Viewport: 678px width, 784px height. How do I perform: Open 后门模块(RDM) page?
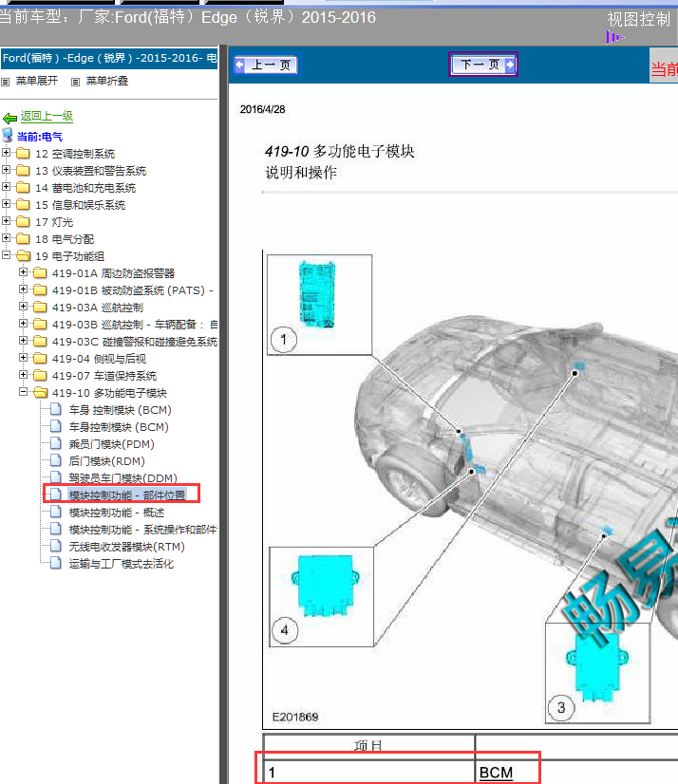(x=107, y=461)
